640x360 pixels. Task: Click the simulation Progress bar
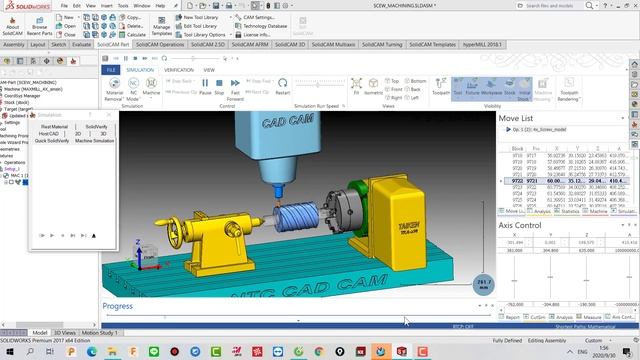click(298, 315)
